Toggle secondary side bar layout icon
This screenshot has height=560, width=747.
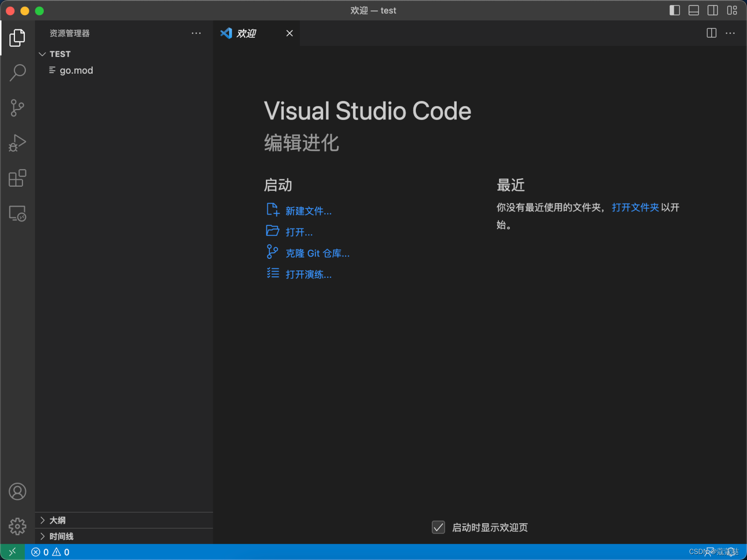tap(713, 10)
